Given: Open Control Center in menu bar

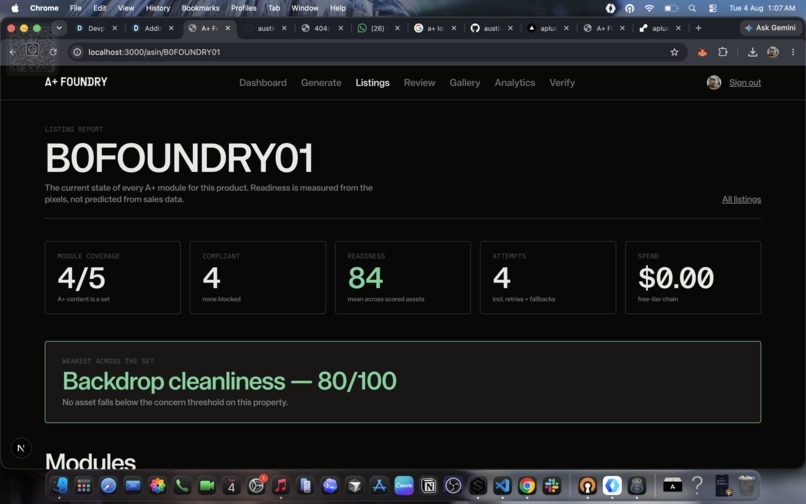Looking at the screenshot, I should coord(712,8).
